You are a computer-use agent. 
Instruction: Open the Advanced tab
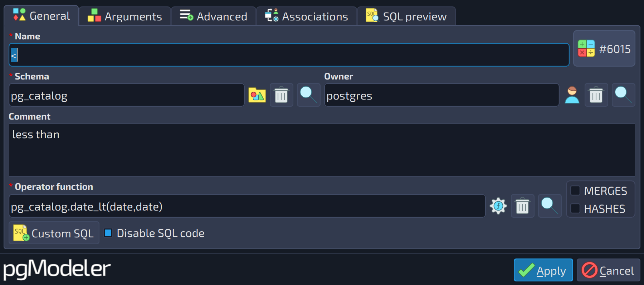pyautogui.click(x=214, y=16)
